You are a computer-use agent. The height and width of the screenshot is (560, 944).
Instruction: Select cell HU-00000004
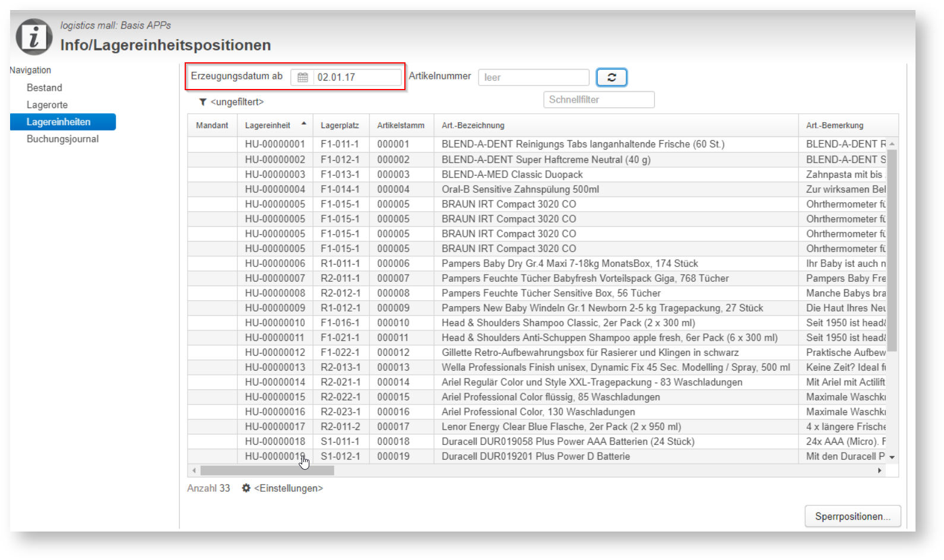(x=275, y=189)
